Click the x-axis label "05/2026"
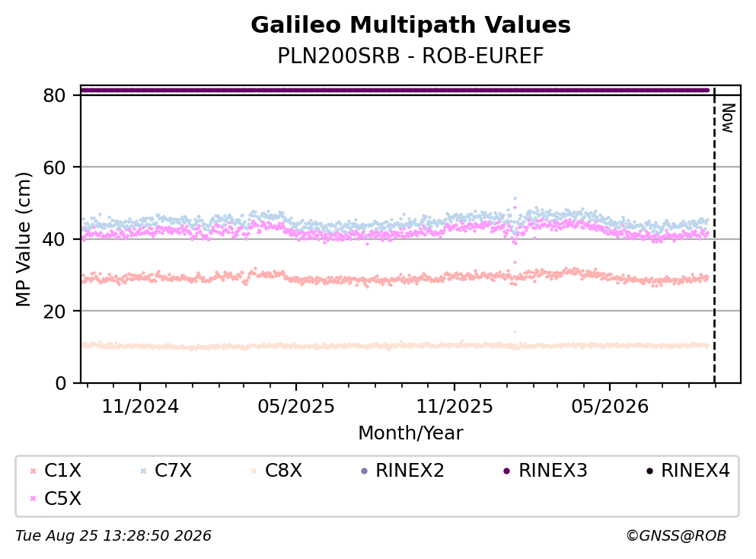This screenshot has width=756, height=559. pos(610,407)
